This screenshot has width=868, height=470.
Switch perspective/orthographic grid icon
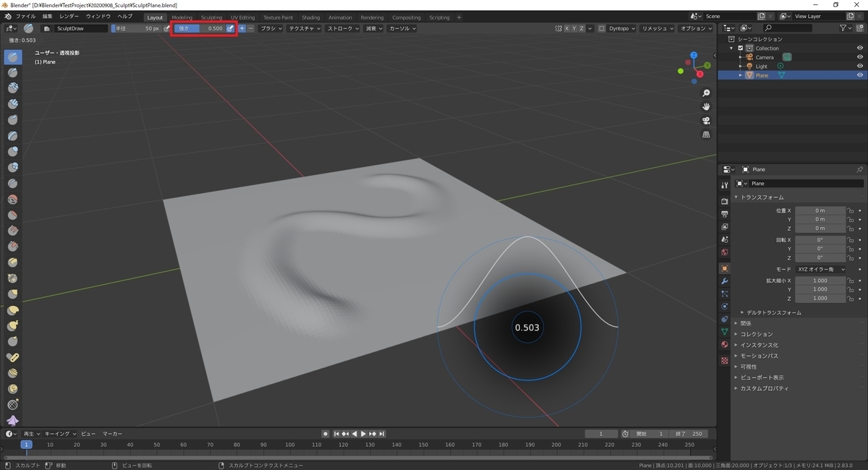pyautogui.click(x=706, y=134)
